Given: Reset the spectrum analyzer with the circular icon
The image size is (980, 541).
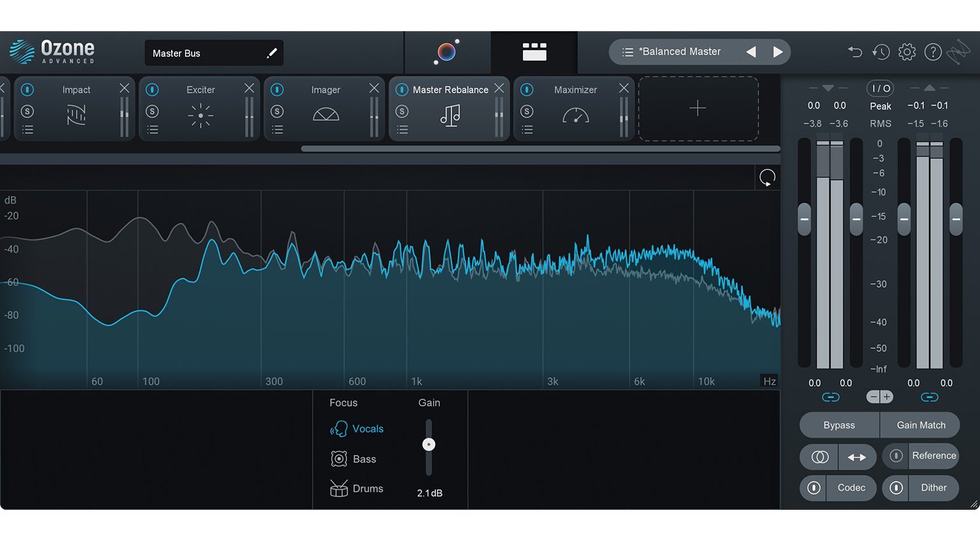Looking at the screenshot, I should 767,178.
